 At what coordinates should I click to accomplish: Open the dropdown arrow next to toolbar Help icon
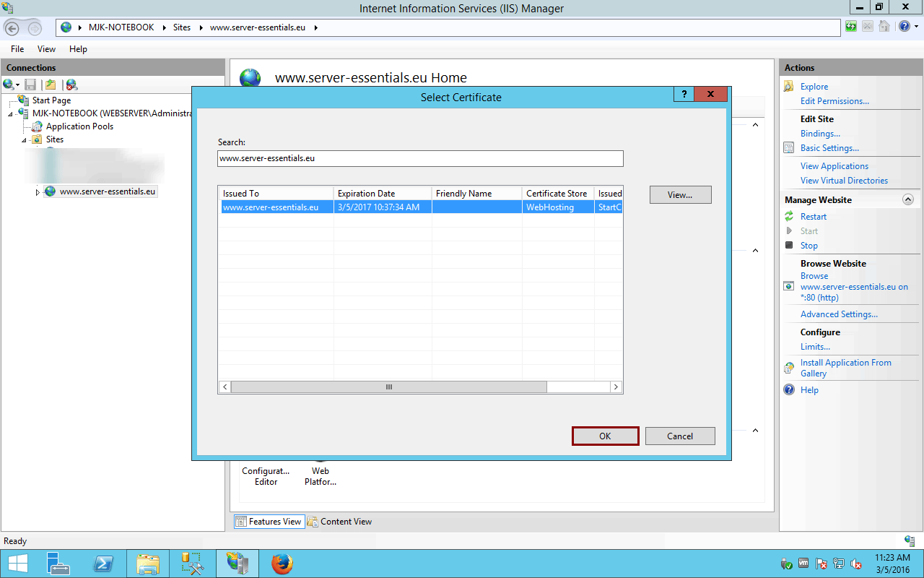point(915,27)
